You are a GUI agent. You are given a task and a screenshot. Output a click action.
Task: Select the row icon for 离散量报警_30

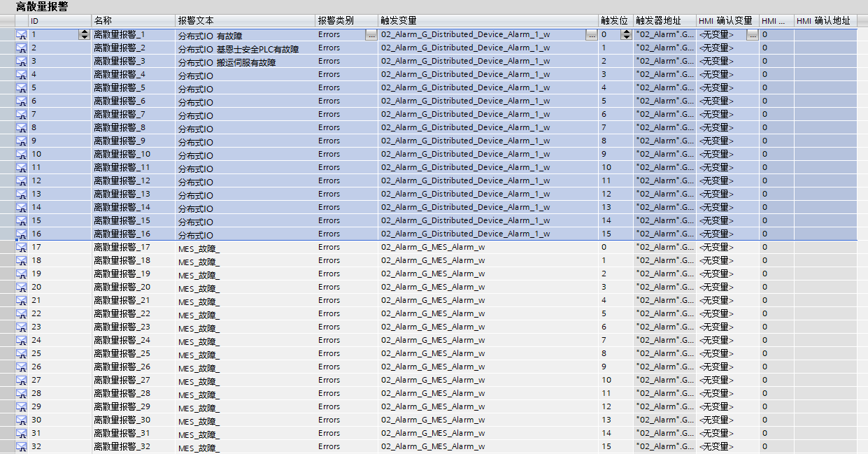coord(21,420)
